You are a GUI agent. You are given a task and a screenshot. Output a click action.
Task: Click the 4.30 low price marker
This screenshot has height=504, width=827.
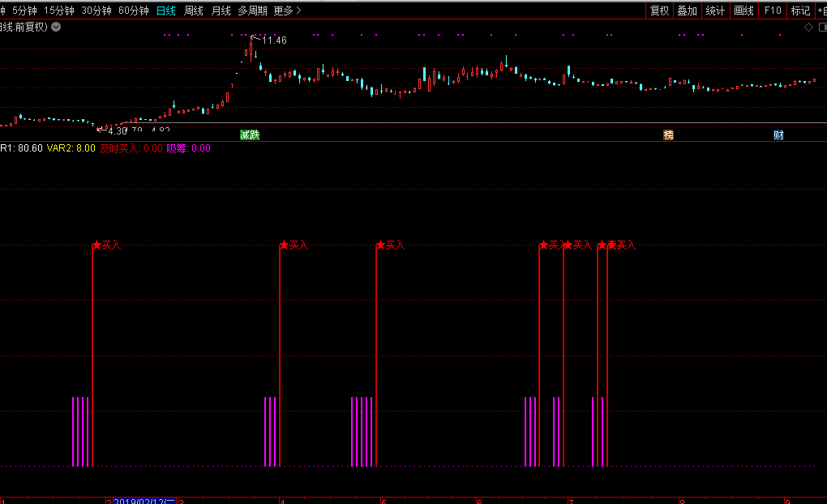[x=118, y=130]
